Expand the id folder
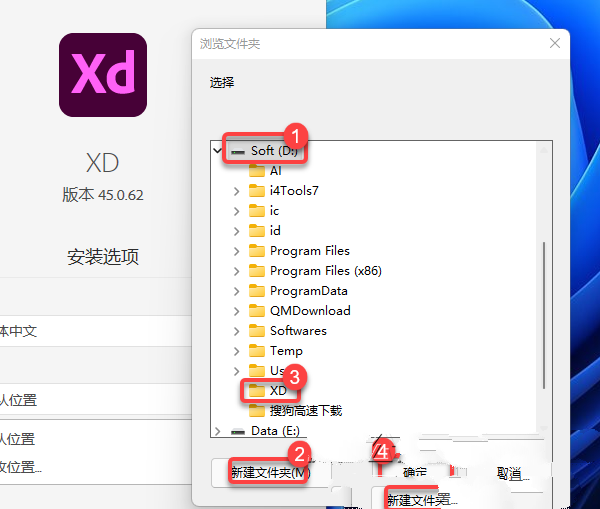The width and height of the screenshot is (600, 509). 236,231
